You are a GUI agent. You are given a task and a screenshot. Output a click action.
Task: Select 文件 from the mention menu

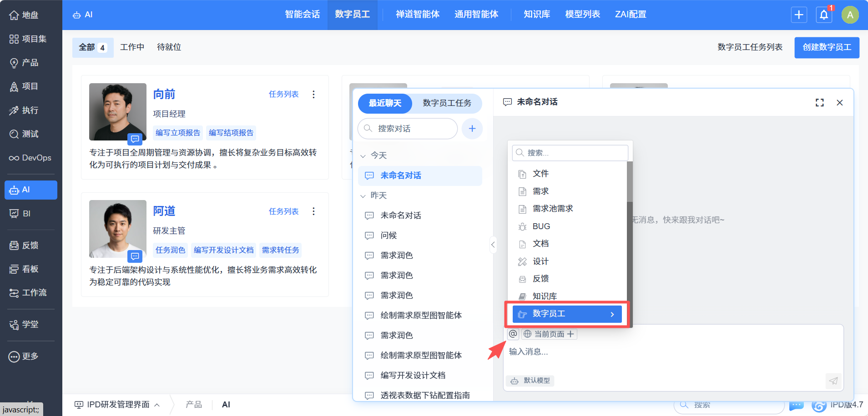click(x=567, y=174)
